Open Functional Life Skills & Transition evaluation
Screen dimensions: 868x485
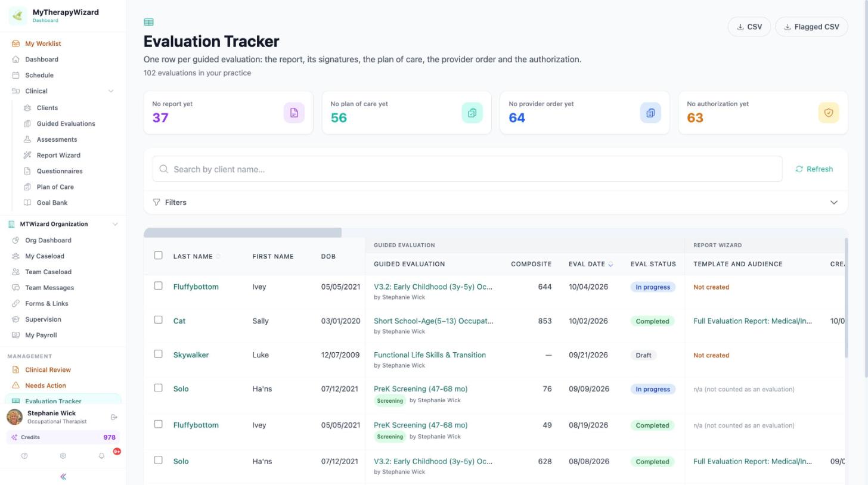coord(430,355)
